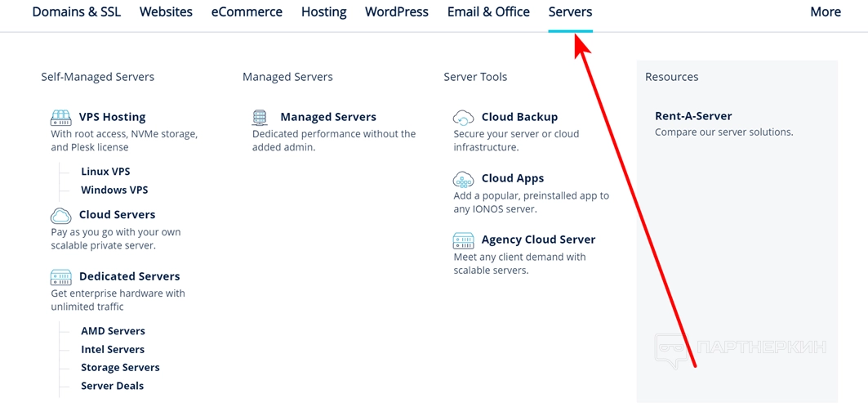This screenshot has width=868, height=412.
Task: Click 'Secure your server or cloud' text
Action: pos(516,141)
